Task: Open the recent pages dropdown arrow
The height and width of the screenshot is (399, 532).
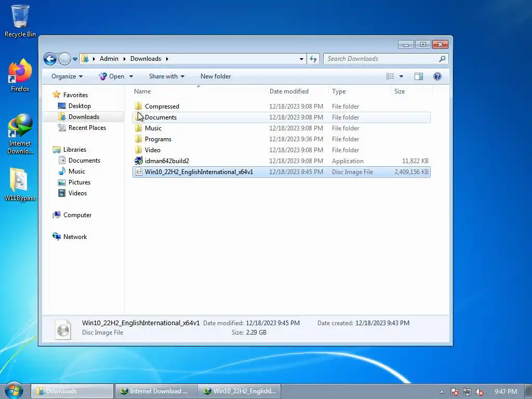Action: 75,59
